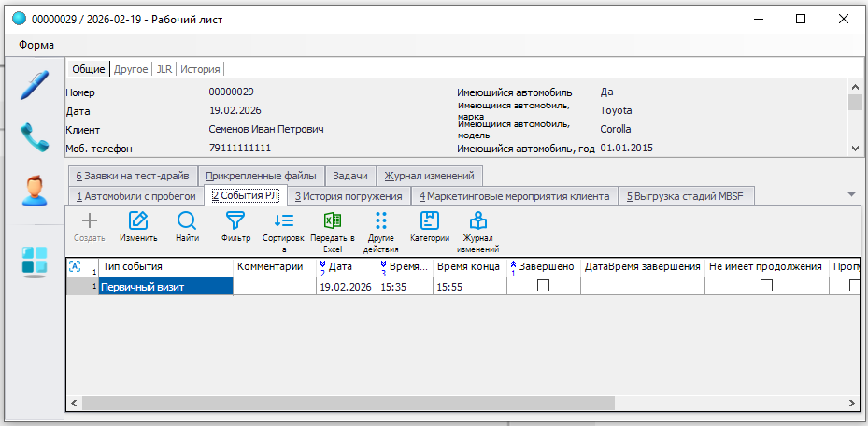Expand the tab overflow arrow on right
Image resolution: width=868 pixels, height=426 pixels.
coord(851,194)
